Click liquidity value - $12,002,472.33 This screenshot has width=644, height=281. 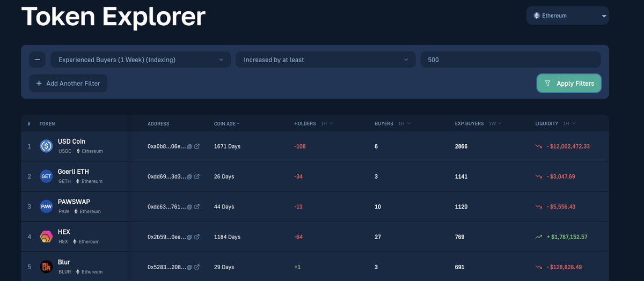(568, 146)
